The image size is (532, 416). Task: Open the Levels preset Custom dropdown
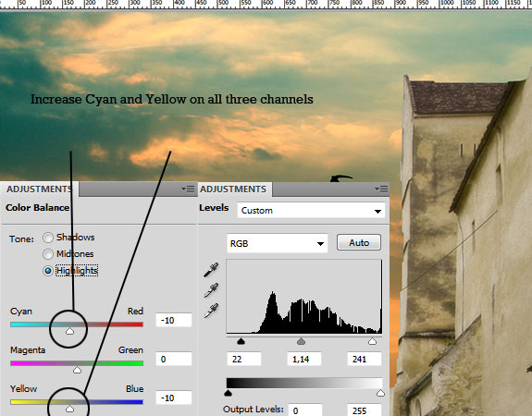[311, 211]
